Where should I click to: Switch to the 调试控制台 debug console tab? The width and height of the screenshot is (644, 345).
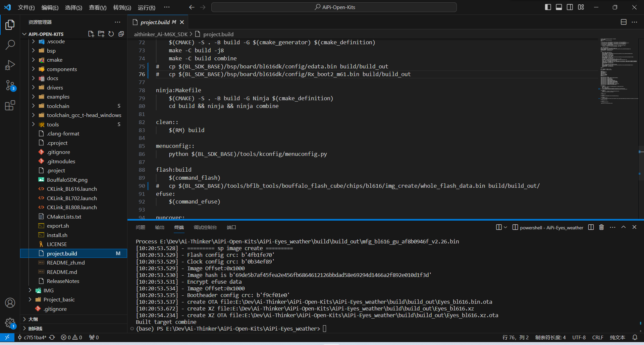coord(205,227)
